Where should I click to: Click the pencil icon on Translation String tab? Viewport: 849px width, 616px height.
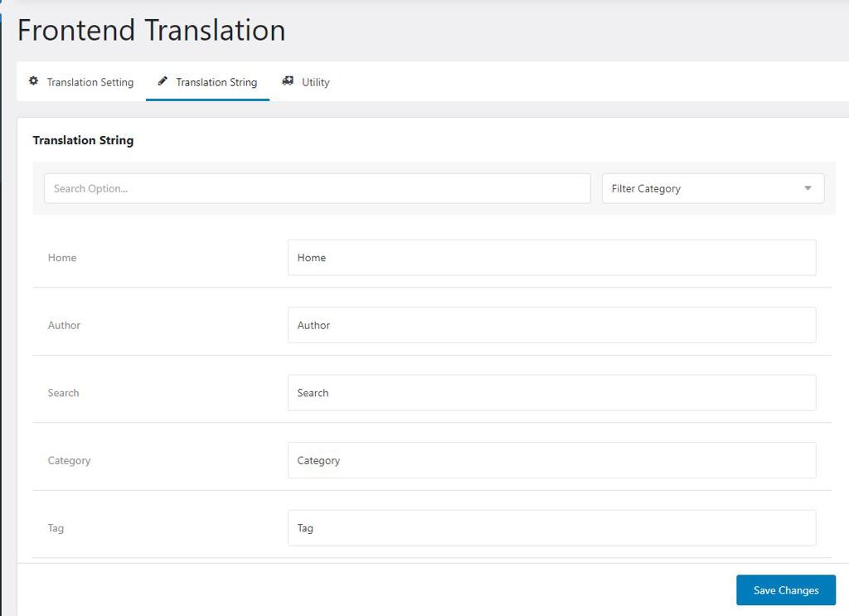(x=162, y=80)
